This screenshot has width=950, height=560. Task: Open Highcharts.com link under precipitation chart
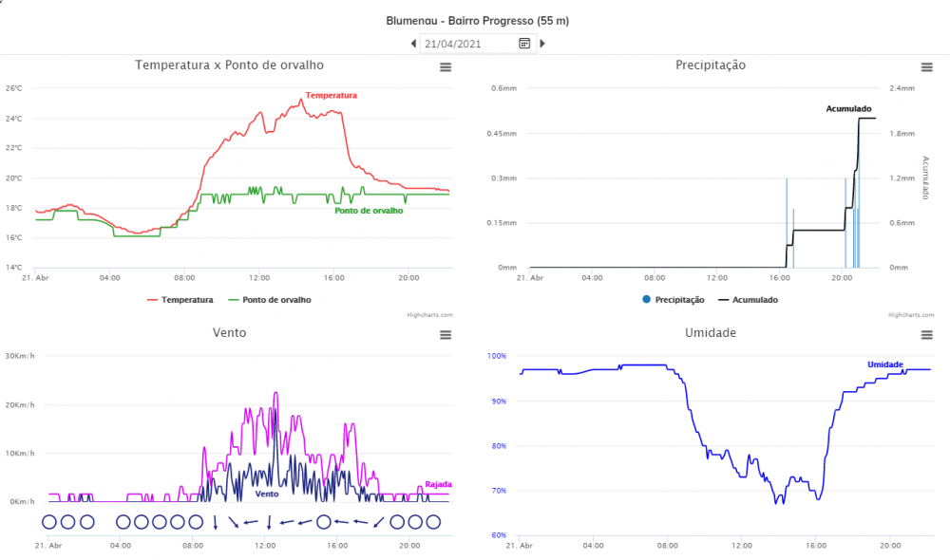point(908,315)
